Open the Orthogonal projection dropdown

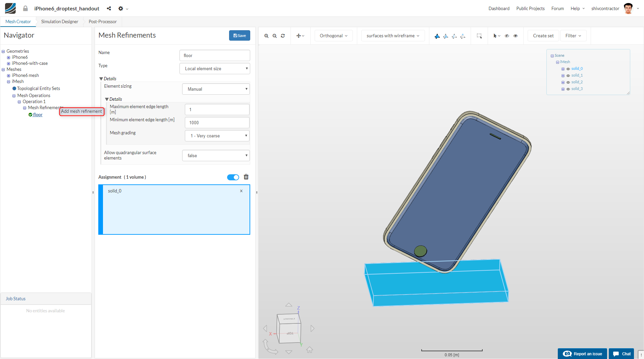[x=333, y=36]
